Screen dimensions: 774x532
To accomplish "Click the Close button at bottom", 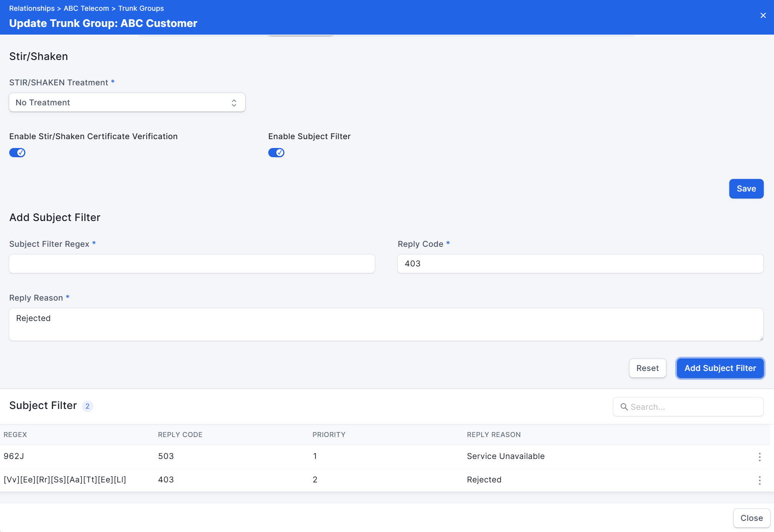I will [x=751, y=518].
